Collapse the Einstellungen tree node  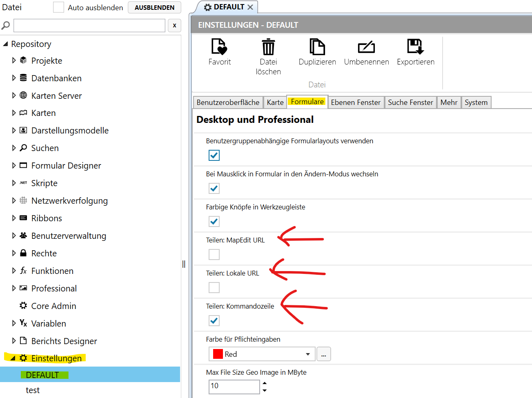(13, 358)
